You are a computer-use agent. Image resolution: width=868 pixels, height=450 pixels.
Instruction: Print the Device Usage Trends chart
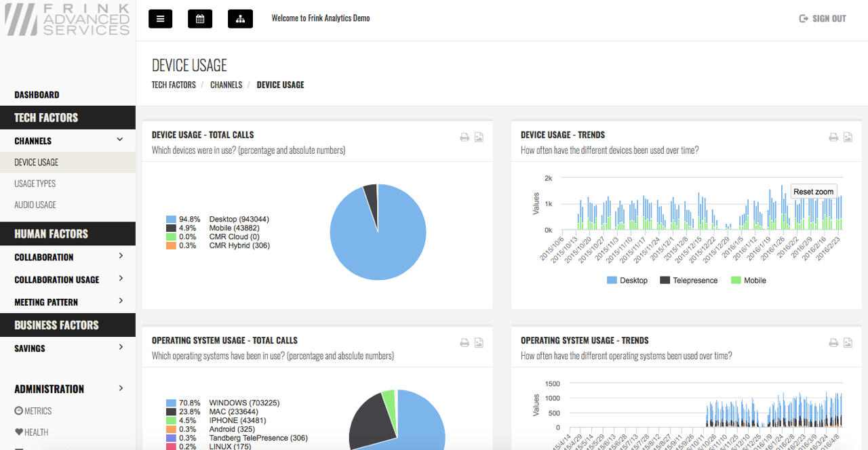point(833,138)
